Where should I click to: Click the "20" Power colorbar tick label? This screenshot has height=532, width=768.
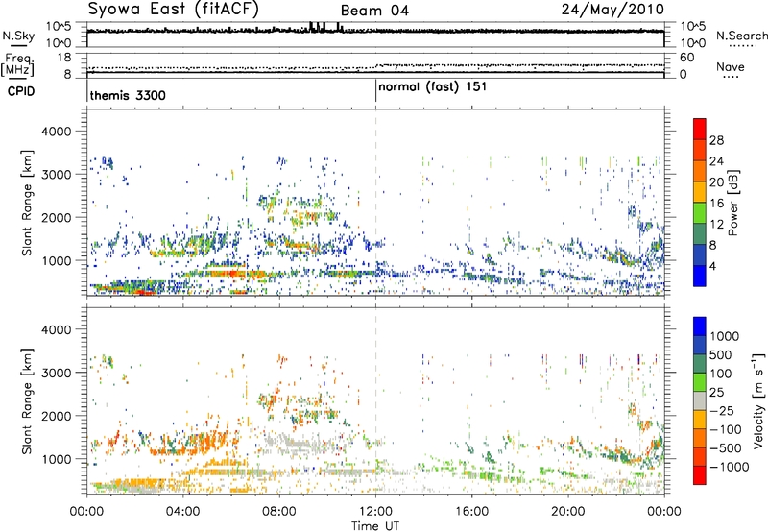716,182
